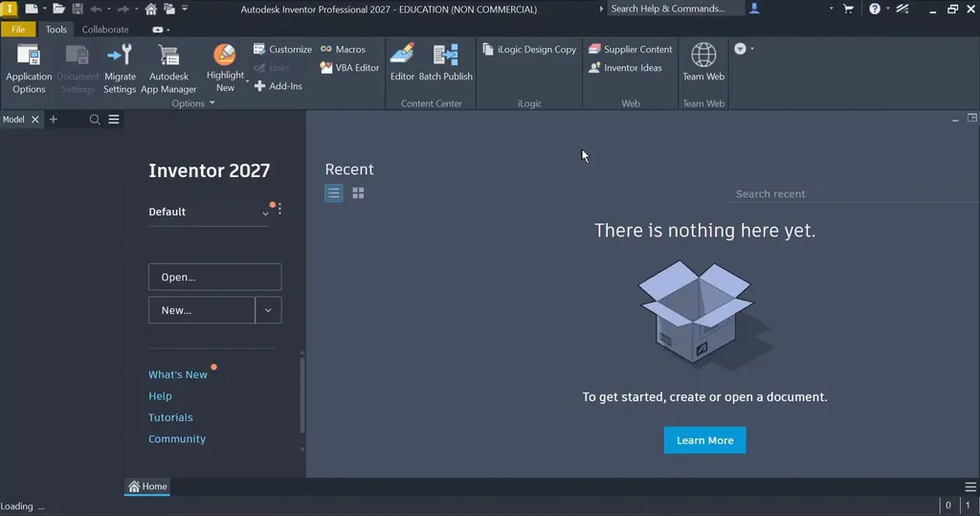Switch to the Collaborate tab
The height and width of the screenshot is (516, 980).
pos(105,30)
